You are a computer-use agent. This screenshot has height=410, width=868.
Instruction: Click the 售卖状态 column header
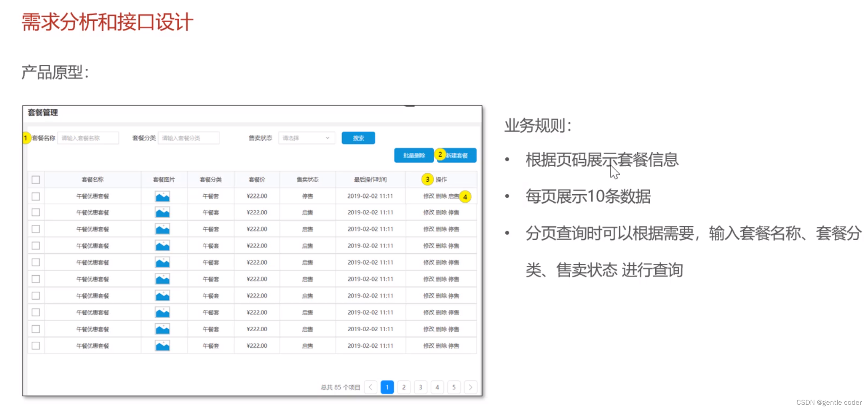coord(307,180)
